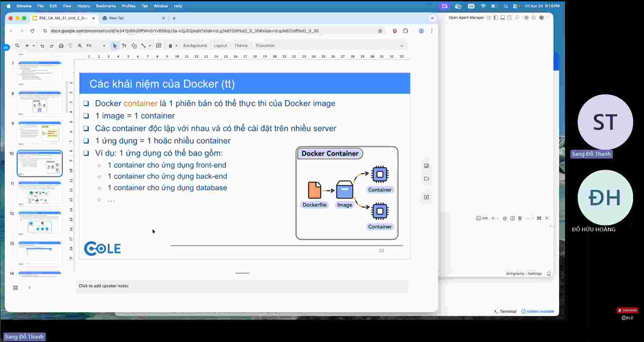Select slide 11 thumbnail in filmstrip
Screen dimensions: 644x342
tap(40, 193)
